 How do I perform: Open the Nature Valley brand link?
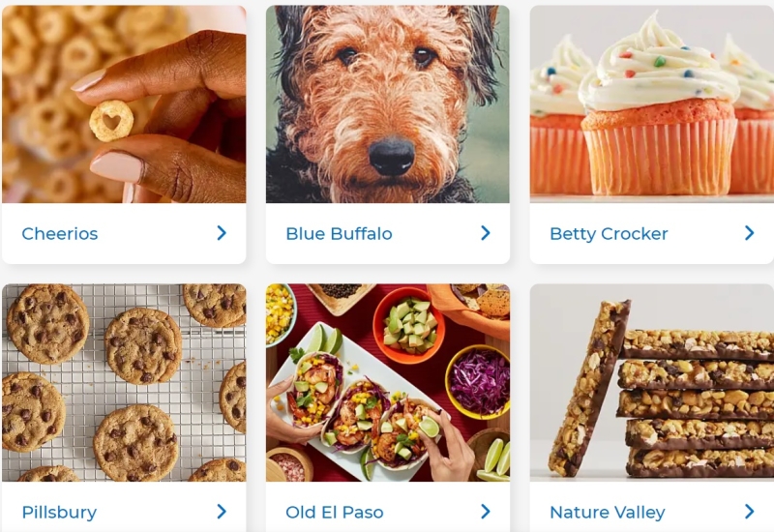pos(608,513)
